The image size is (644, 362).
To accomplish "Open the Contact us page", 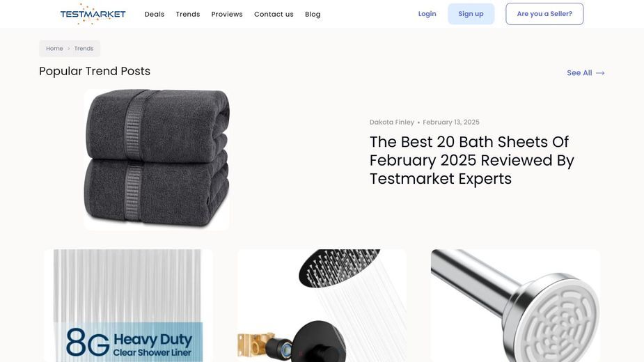I will tap(274, 14).
